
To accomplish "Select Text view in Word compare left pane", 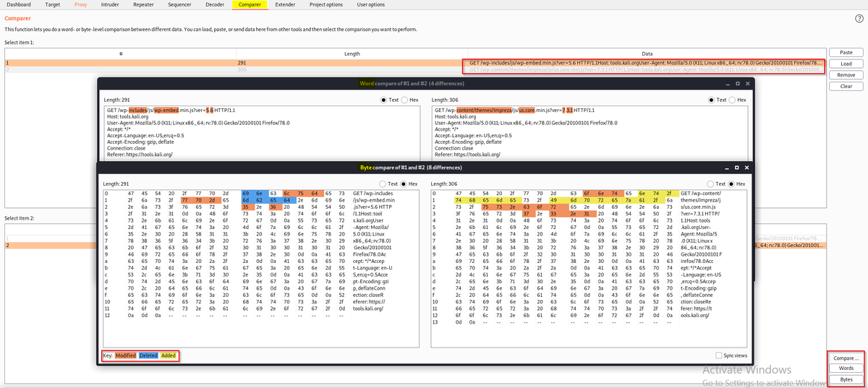I will (x=388, y=100).
